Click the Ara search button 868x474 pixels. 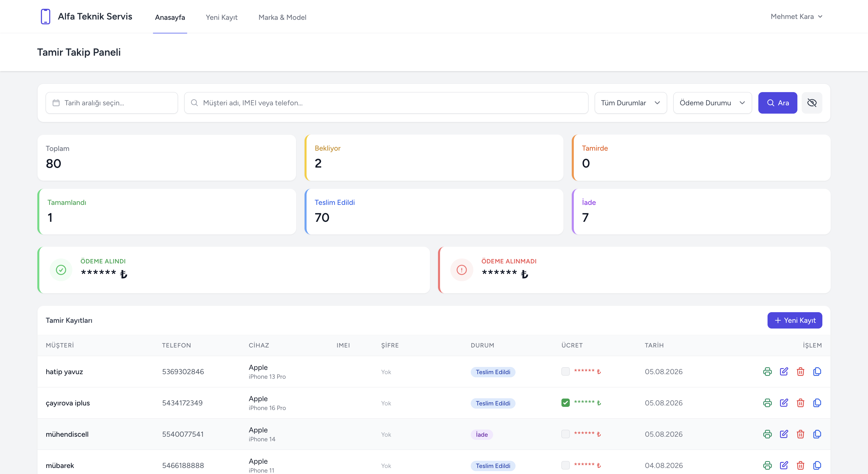(x=777, y=103)
